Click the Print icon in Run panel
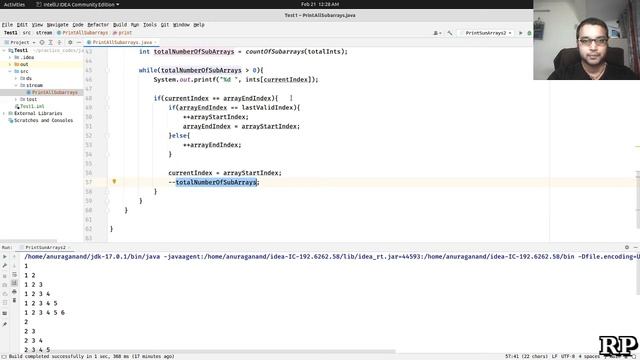Viewport: 640px width, 360px height. (14, 291)
